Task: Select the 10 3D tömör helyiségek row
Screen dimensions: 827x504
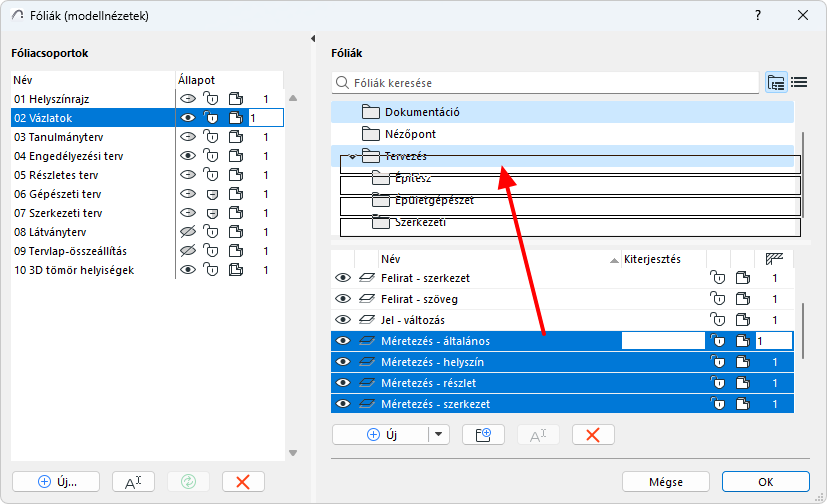Action: 147,269
